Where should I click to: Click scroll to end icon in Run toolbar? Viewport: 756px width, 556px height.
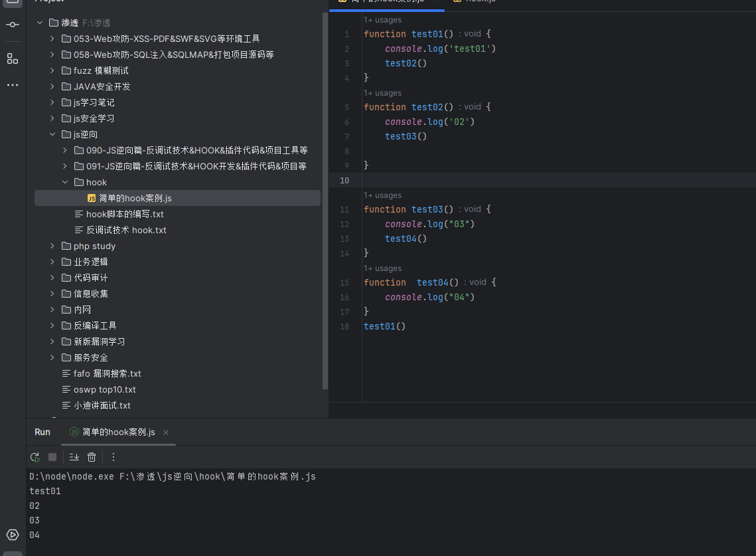point(74,457)
